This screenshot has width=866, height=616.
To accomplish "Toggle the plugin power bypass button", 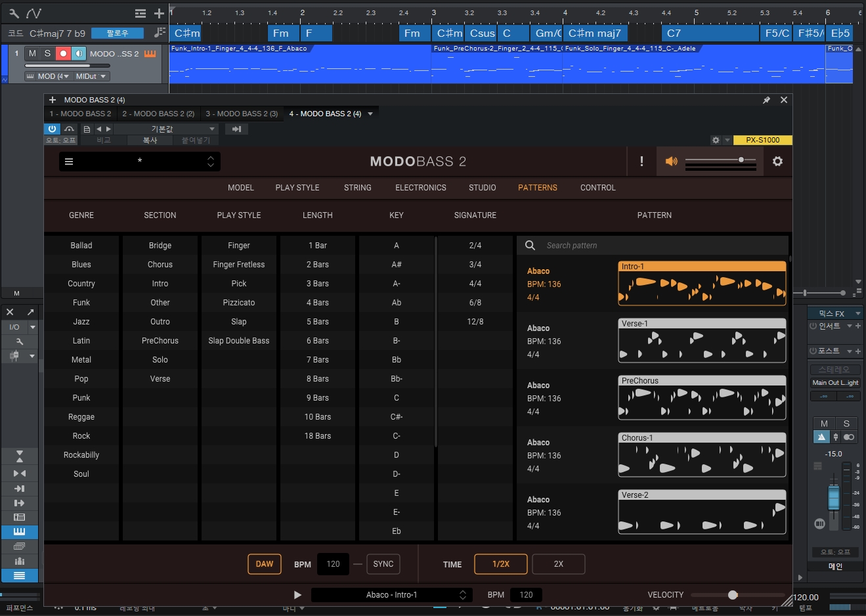I will pos(53,129).
